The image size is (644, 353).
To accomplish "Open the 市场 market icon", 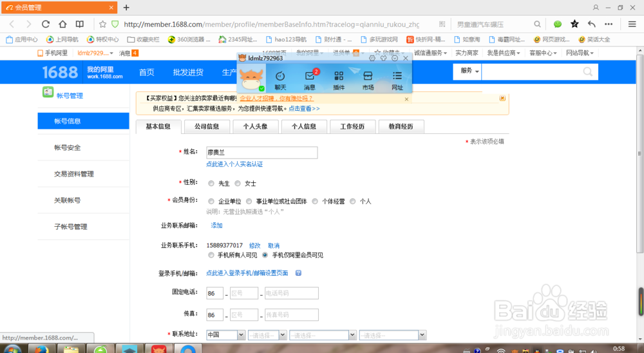I will coord(368,80).
